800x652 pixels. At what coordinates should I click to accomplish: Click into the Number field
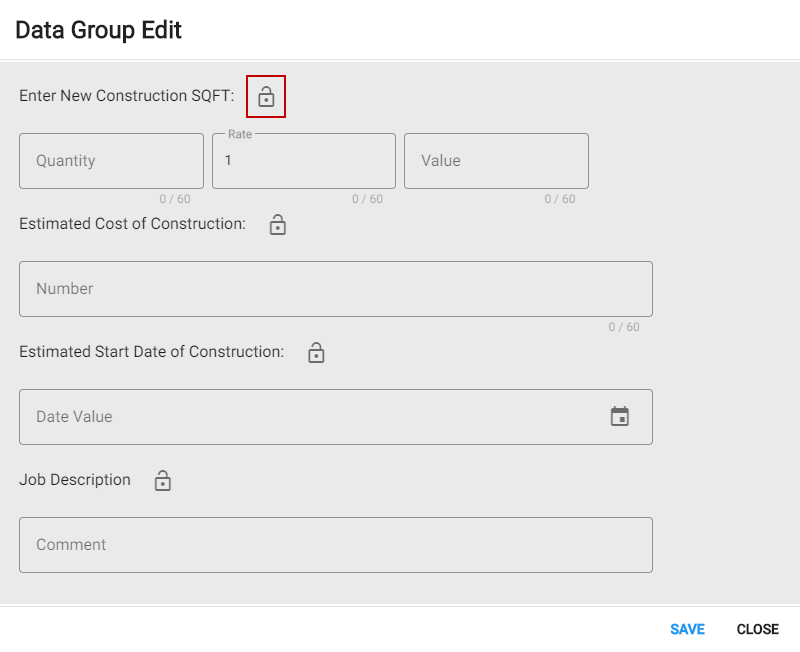(x=335, y=289)
